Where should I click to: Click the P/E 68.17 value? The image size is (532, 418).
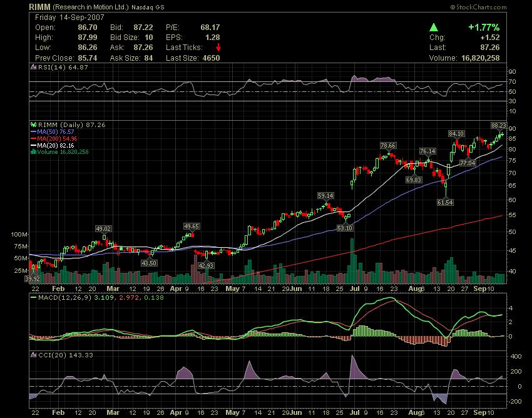click(x=210, y=27)
